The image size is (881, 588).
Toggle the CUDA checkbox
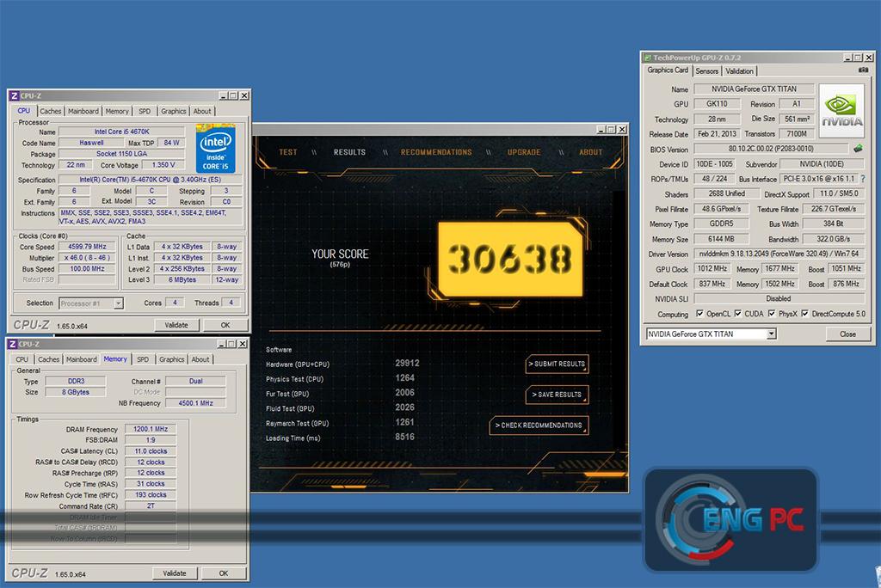pyautogui.click(x=737, y=314)
